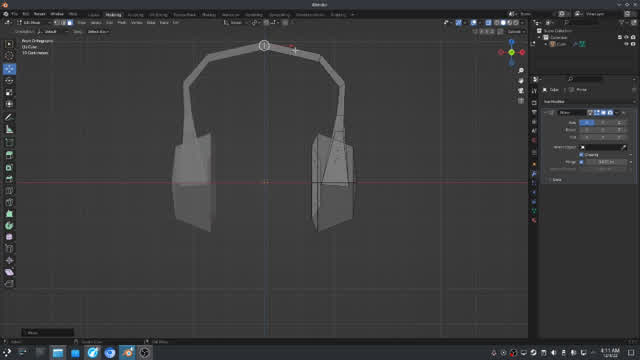Toggle camera view in viewport
Screen dimensions: 640x360
click(521, 91)
